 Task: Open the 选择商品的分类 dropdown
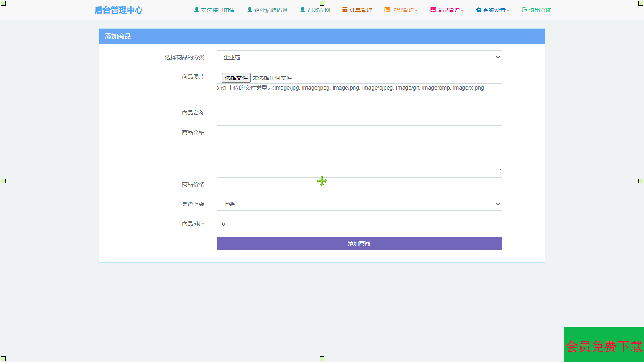pos(359,57)
